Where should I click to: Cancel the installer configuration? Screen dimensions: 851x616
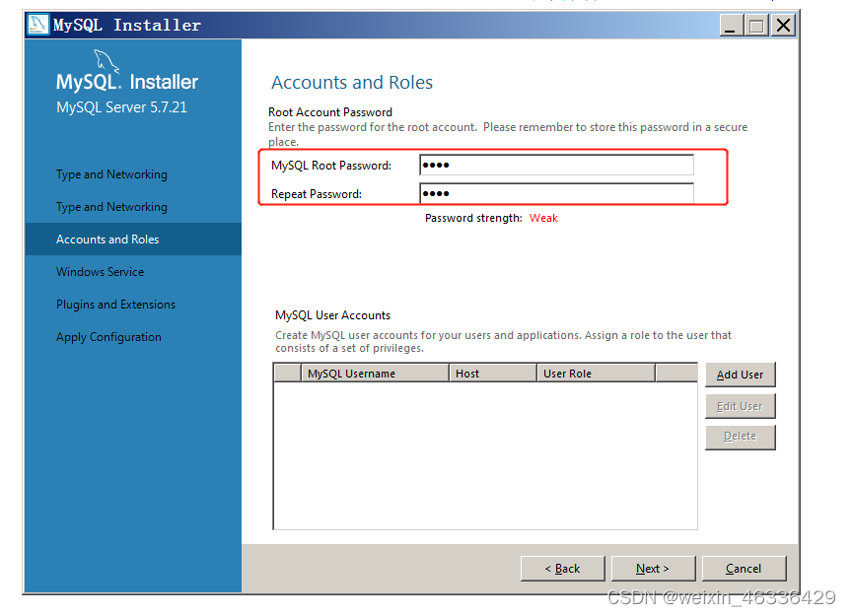[x=744, y=569]
